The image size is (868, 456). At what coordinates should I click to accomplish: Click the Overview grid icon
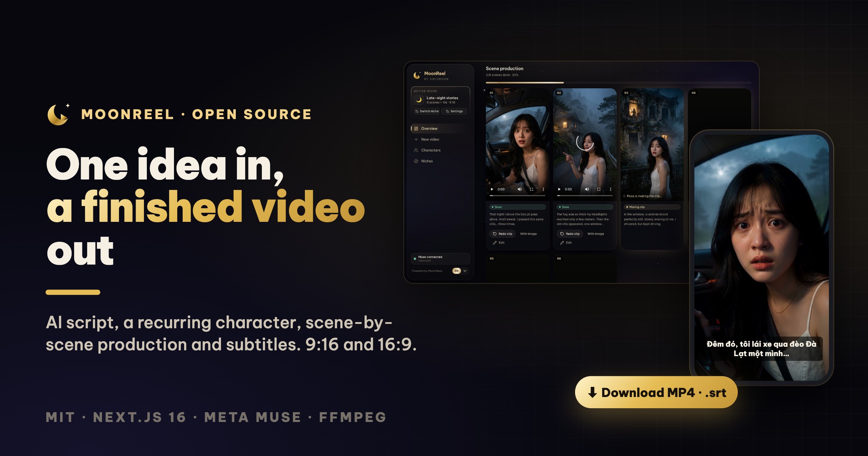pyautogui.click(x=416, y=128)
